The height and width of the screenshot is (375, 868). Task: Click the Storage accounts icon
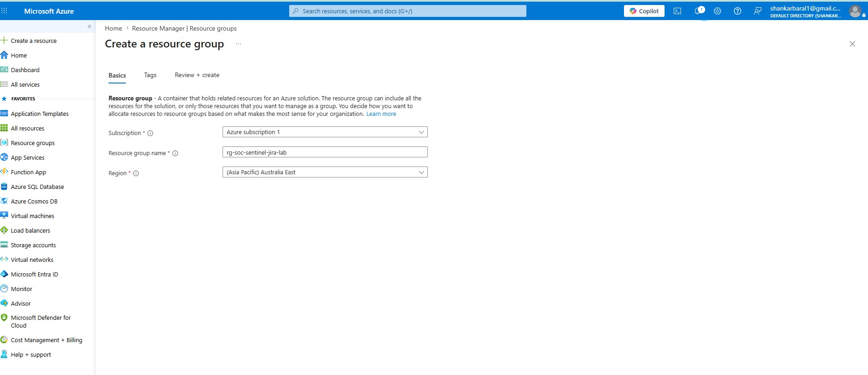pos(4,245)
